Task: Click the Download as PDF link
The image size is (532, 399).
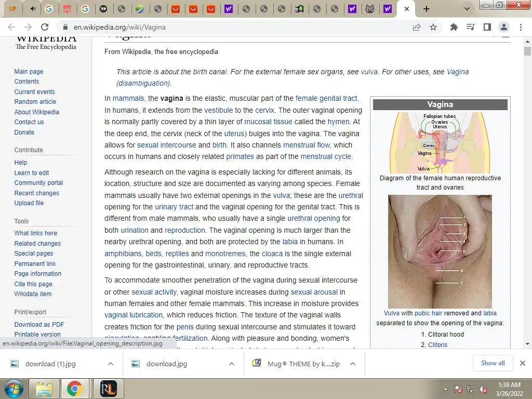Action: click(39, 325)
